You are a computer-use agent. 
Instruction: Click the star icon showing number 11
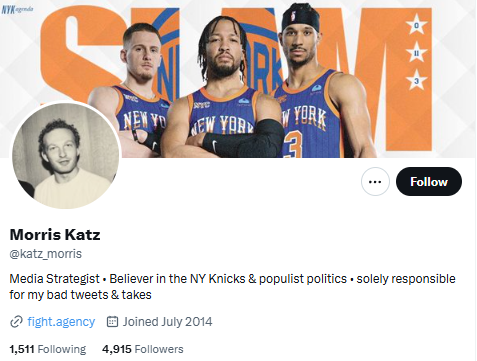click(x=416, y=53)
